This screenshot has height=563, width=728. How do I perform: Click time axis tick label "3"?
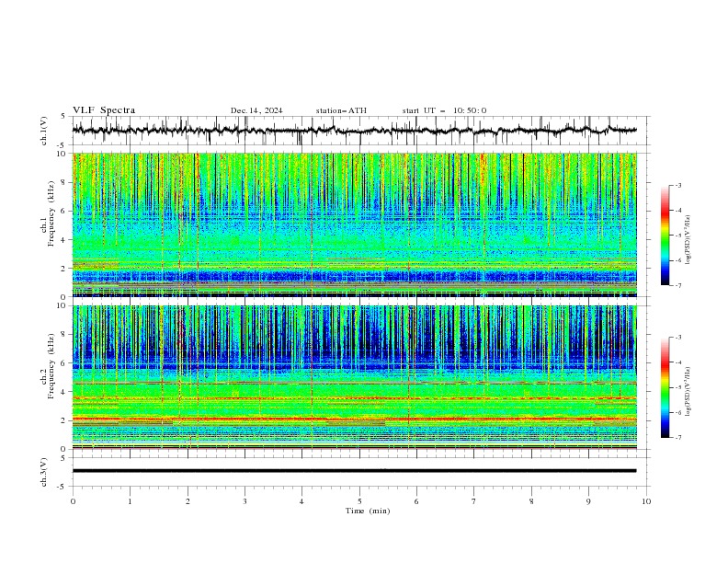point(245,501)
